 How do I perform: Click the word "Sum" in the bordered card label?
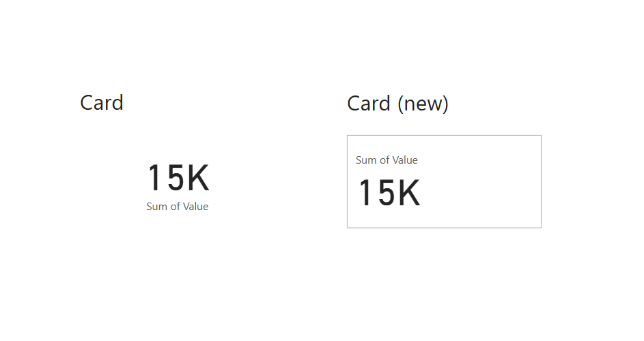(x=366, y=160)
